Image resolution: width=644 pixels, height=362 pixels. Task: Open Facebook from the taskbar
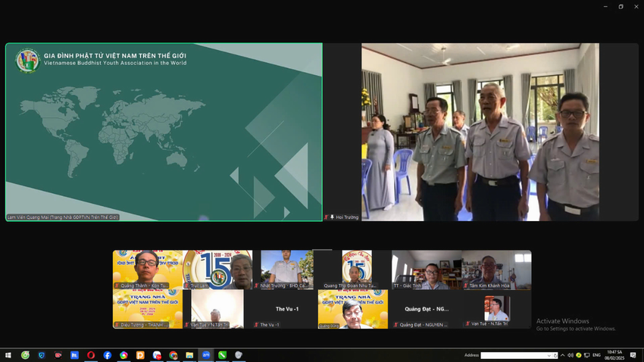(x=107, y=355)
